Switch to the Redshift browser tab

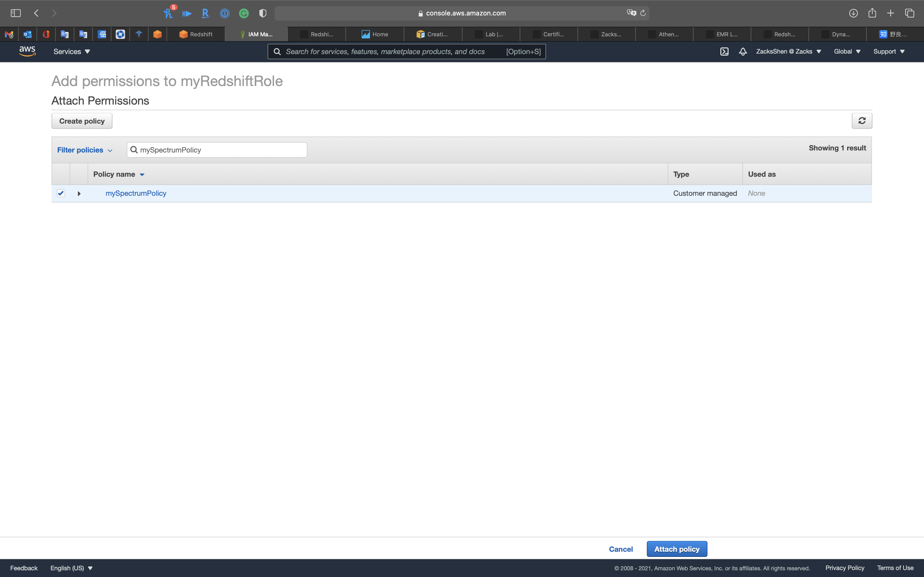point(196,34)
